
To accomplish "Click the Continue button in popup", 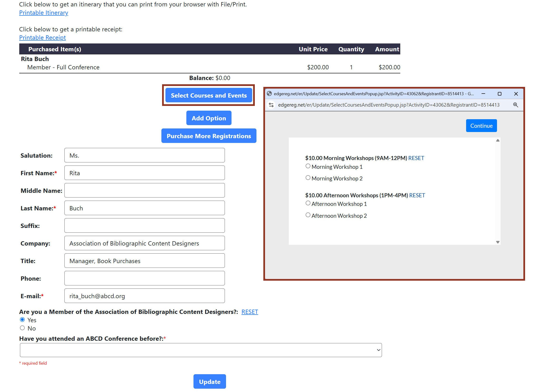I will pyautogui.click(x=481, y=126).
